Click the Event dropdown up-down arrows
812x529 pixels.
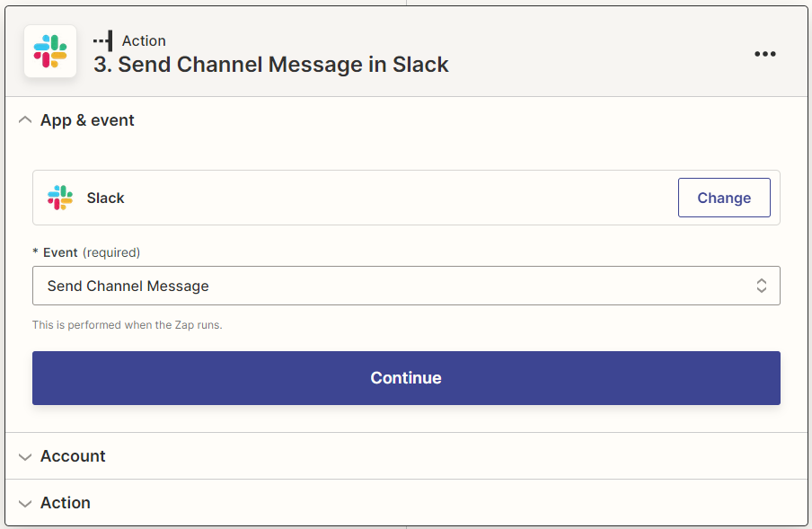click(762, 286)
